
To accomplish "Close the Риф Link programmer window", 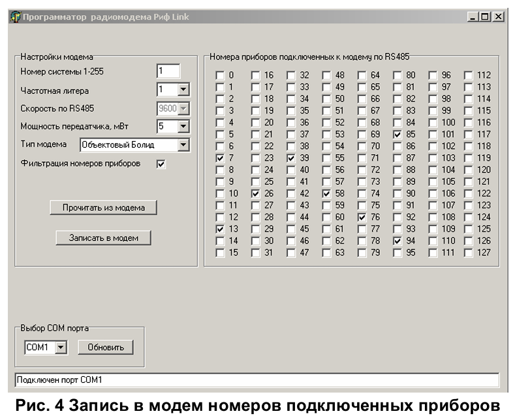I will pyautogui.click(x=497, y=17).
